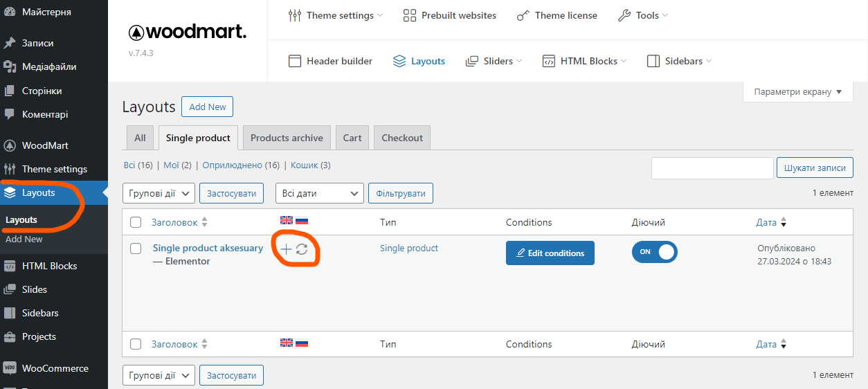
Task: Click the Кошик (3) filter link
Action: (x=310, y=165)
